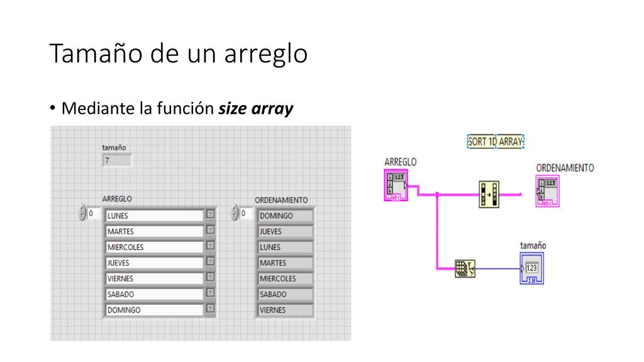Select DOMINGO in the ORDENAMIENTO array
The image size is (644, 362).
tap(285, 216)
